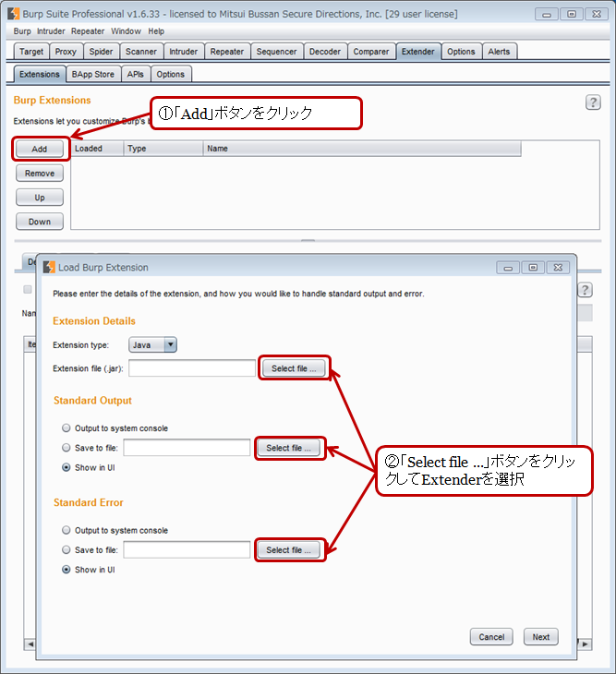This screenshot has height=674, width=616.
Task: Select Standard Output 'Output to system console'
Action: click(66, 428)
